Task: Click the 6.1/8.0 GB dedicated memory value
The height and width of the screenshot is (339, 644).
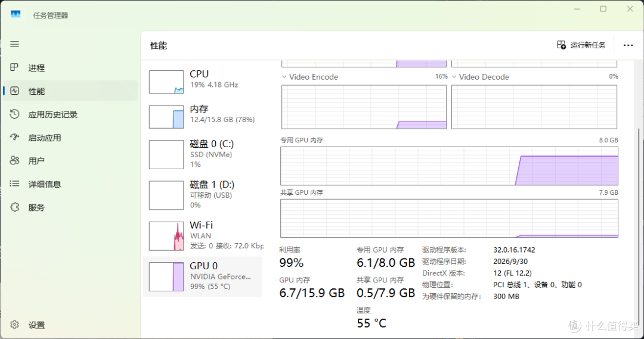Action: tap(386, 263)
